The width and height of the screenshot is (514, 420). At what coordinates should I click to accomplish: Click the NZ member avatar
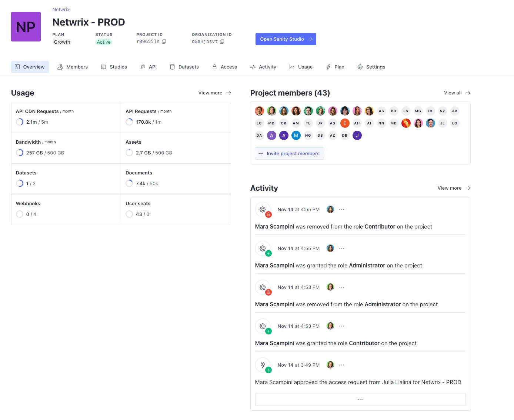443,111
